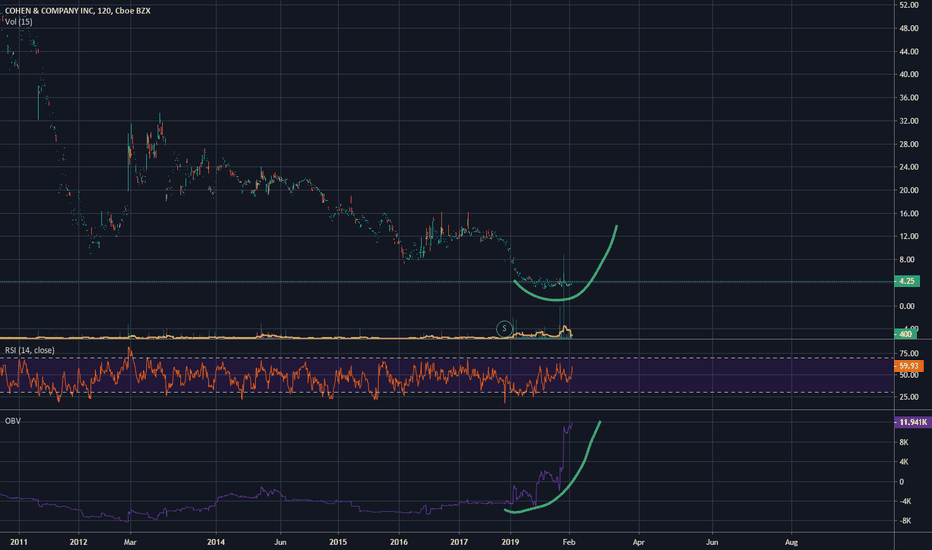Select the RSI (14, close) indicator legend
Viewport: 932px width, 550px height.
tap(30, 350)
